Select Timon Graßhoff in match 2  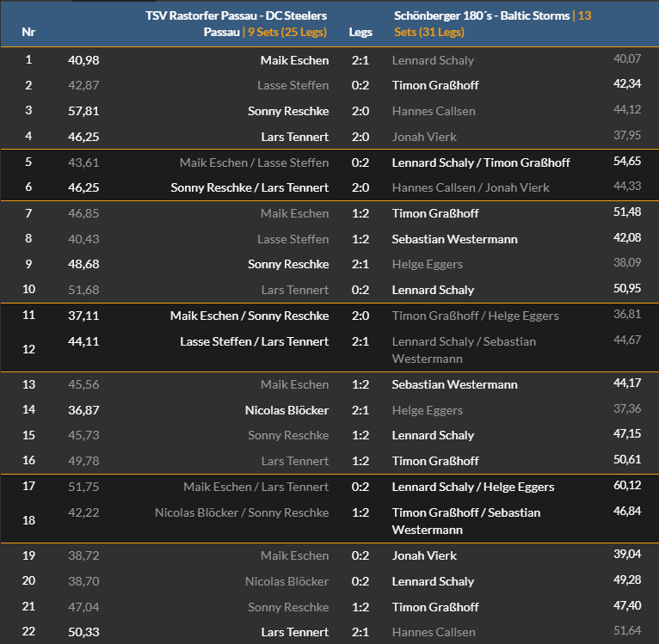pyautogui.click(x=435, y=85)
